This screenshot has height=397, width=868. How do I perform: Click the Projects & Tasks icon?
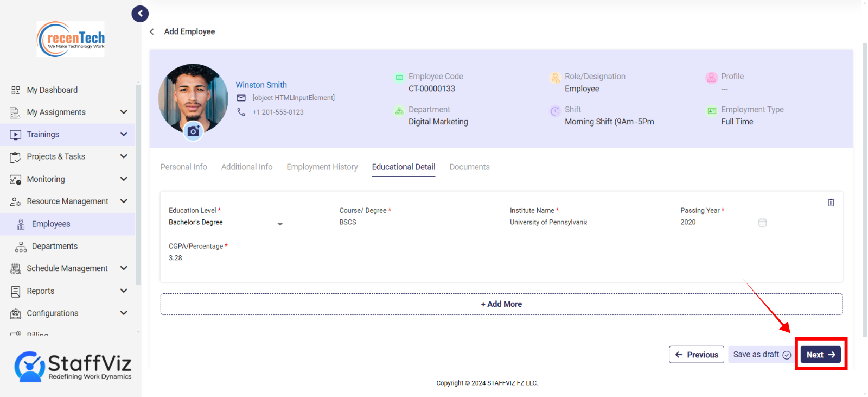click(x=15, y=157)
